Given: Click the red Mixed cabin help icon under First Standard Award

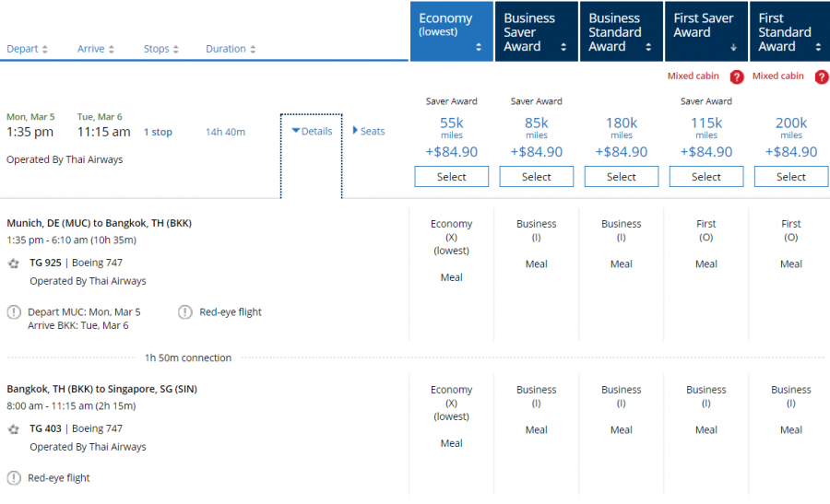Looking at the screenshot, I should [821, 76].
